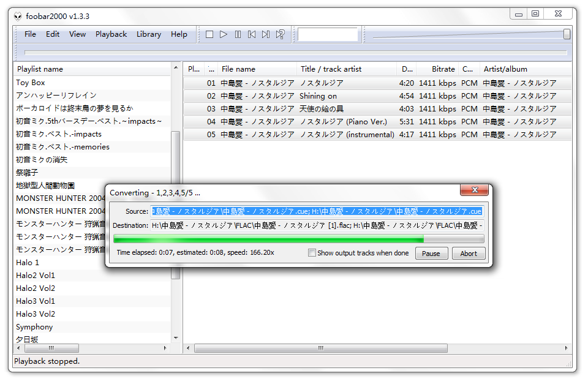Click the Next track icon
Image resolution: width=588 pixels, height=384 pixels.
[x=266, y=34]
